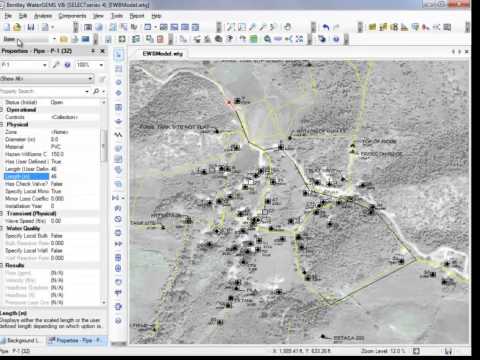Click the blue Undo arrow
The width and height of the screenshot is (480, 360).
(326, 27)
